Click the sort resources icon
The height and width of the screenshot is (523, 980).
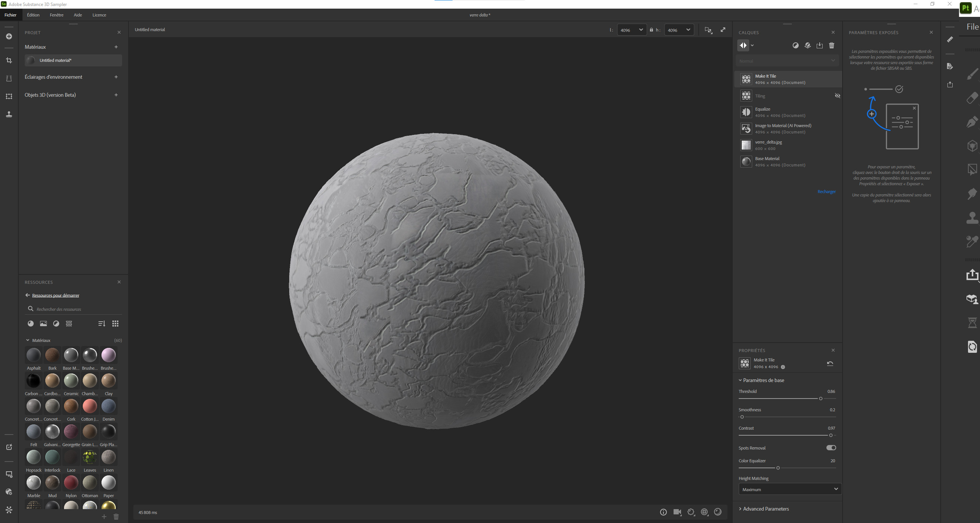click(102, 324)
